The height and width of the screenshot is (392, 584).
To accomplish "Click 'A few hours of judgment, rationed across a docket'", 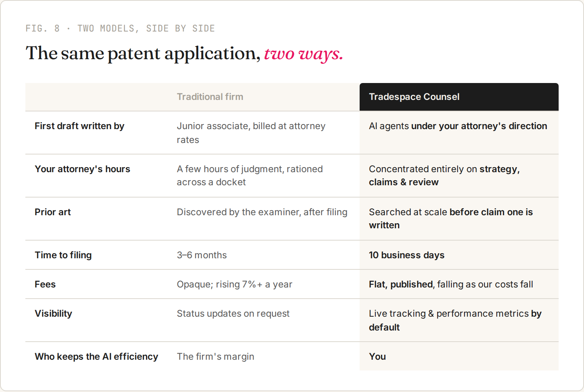I will (x=250, y=176).
